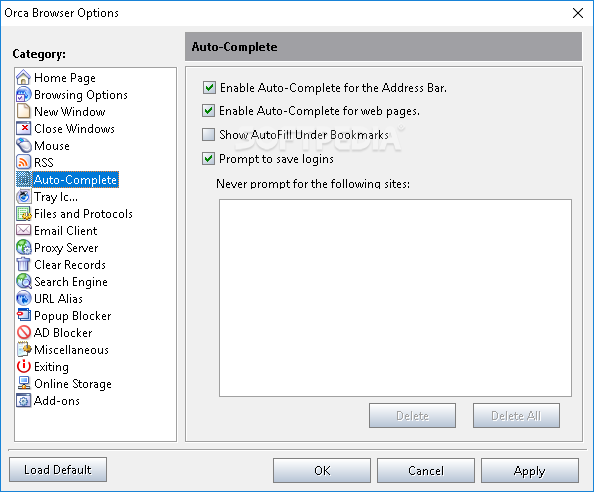This screenshot has width=594, height=492.
Task: Click the Miscellaneous notepad icon
Action: [23, 349]
